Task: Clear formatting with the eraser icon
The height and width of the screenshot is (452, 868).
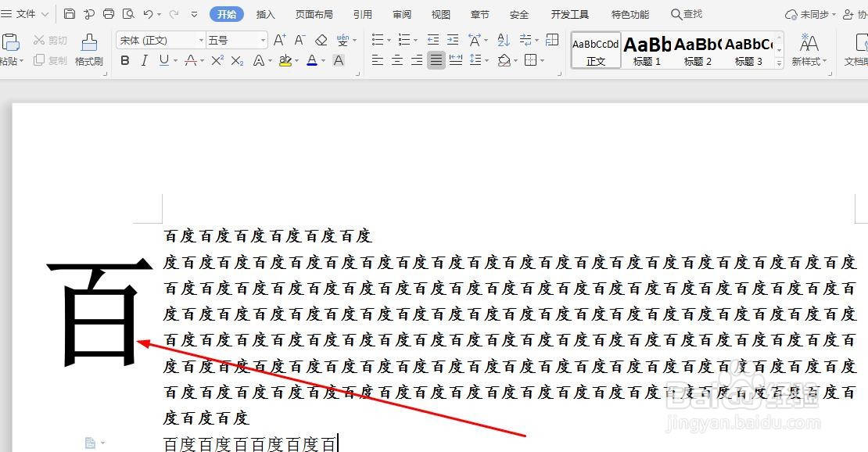Action: (x=321, y=41)
